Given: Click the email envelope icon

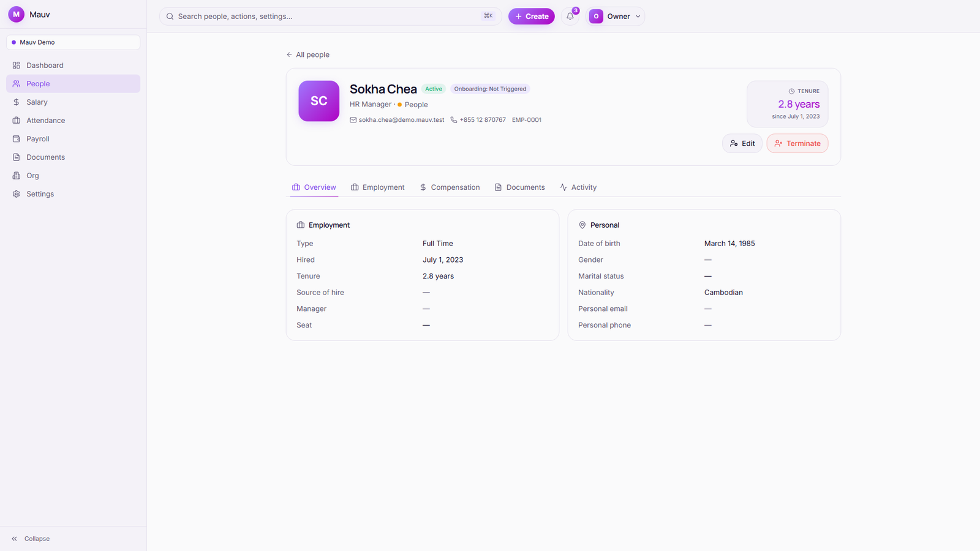Looking at the screenshot, I should tap(353, 120).
